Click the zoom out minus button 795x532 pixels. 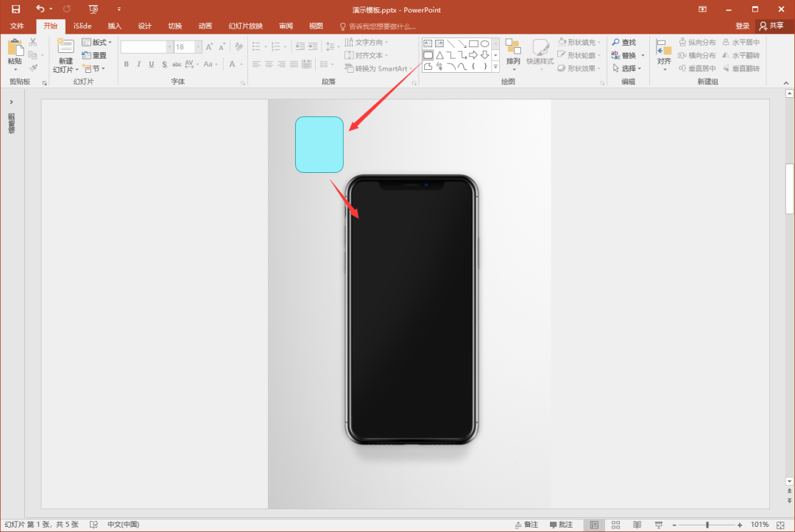click(x=674, y=525)
